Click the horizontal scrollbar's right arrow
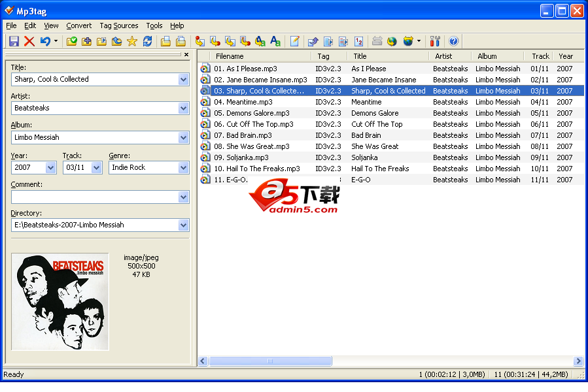This screenshot has width=588, height=392. tap(578, 361)
